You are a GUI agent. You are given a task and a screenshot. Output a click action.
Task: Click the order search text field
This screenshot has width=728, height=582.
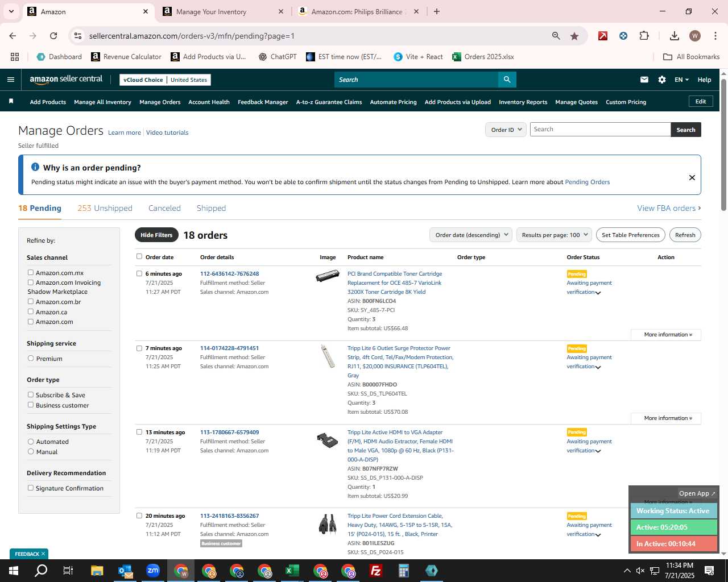pos(600,130)
